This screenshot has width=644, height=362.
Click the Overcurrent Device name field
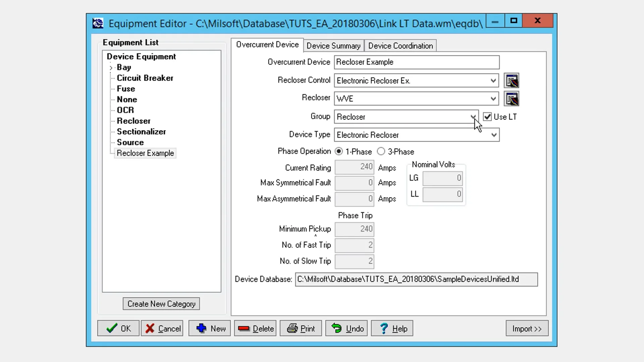pos(416,62)
